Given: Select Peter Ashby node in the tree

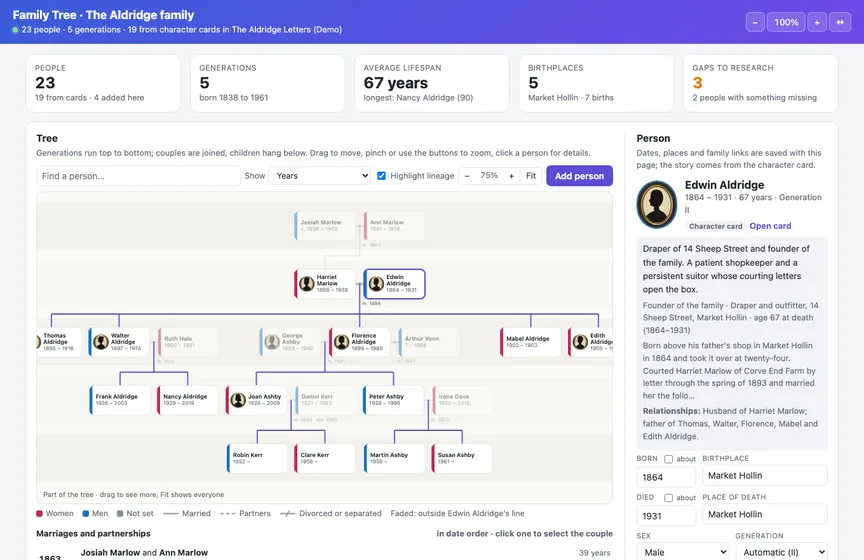Looking at the screenshot, I should [393, 400].
